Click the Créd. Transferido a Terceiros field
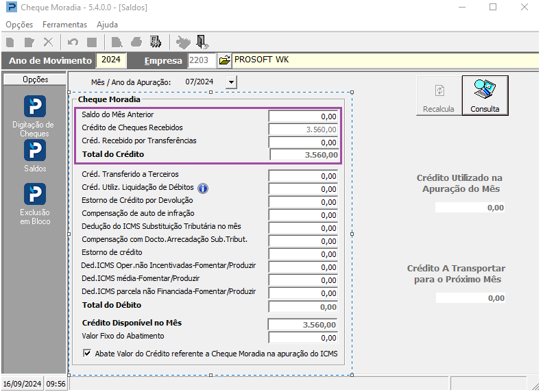 pos(303,176)
